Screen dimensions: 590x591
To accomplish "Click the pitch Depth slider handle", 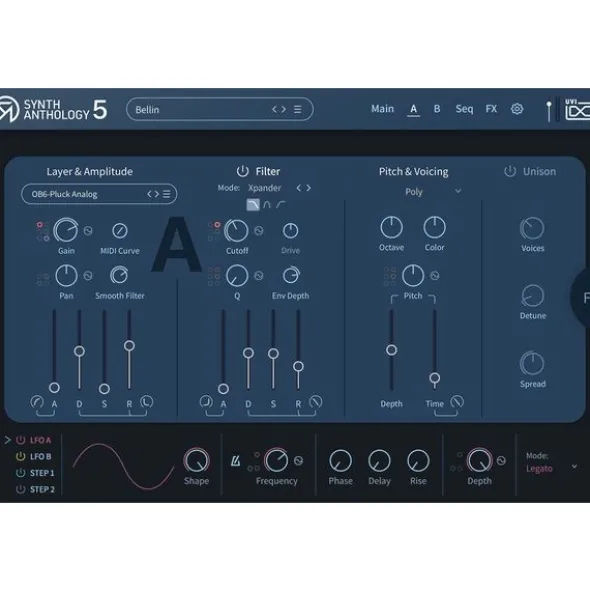I will [x=391, y=350].
